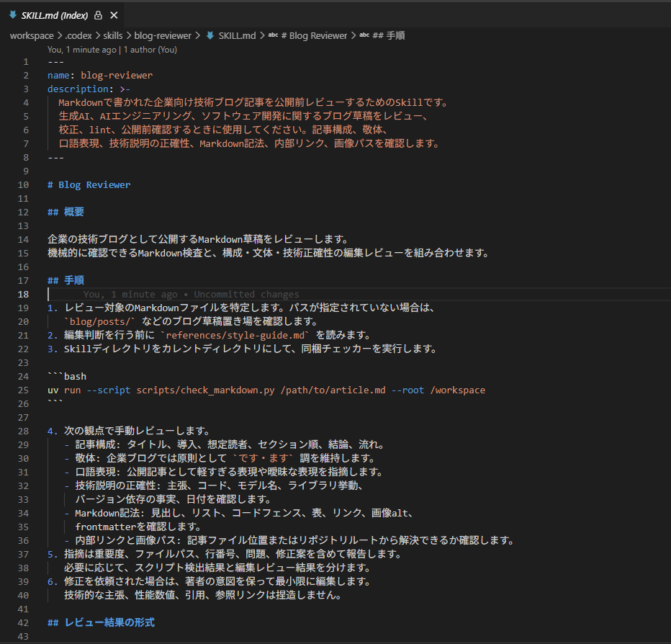Click the bullet '- 口語表現: 公開記事として軽すぎる表現'

[223, 473]
